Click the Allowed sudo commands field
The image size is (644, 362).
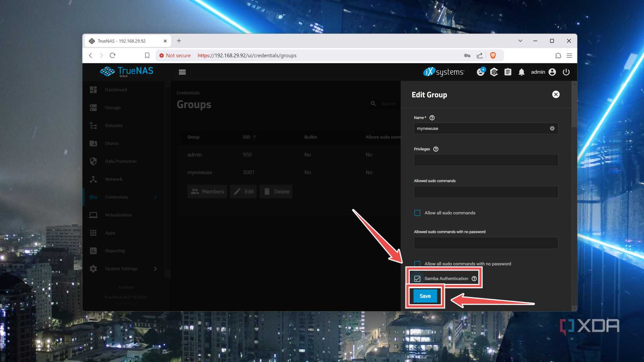486,192
